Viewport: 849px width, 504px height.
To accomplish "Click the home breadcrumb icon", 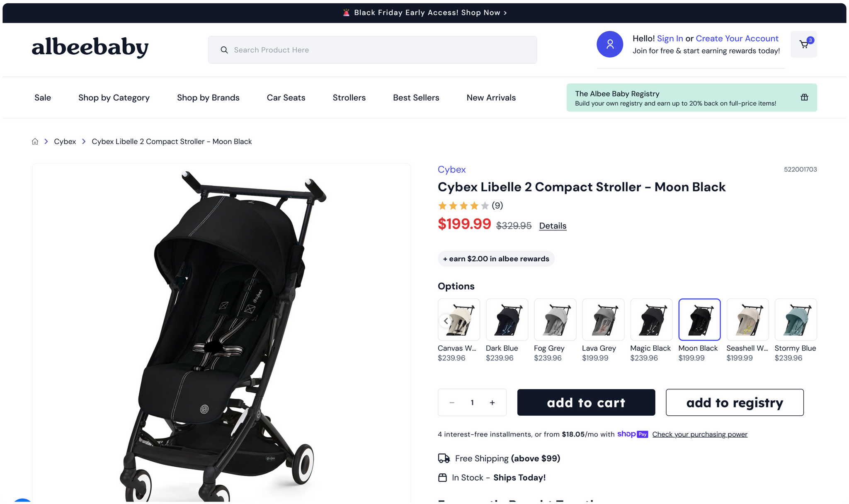I will pos(35,142).
